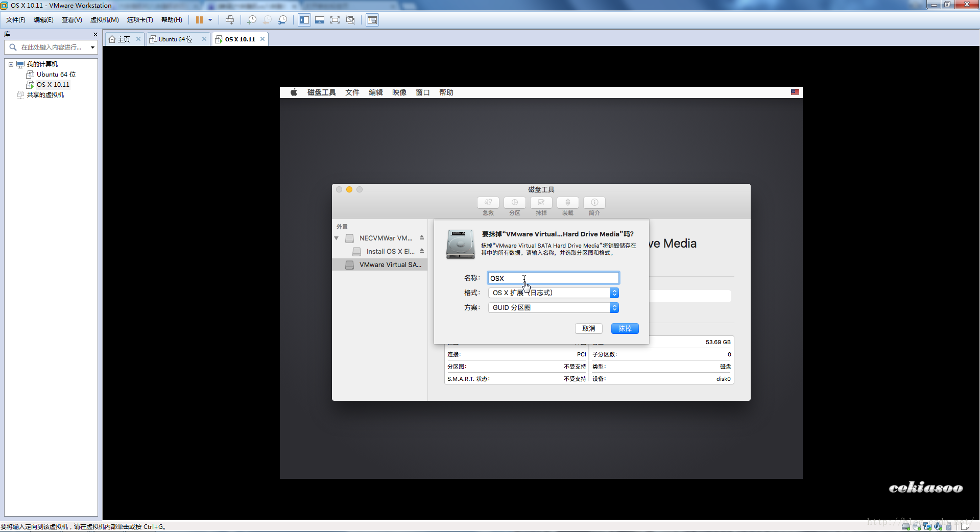Toggle the console view icon
This screenshot has height=532, width=980.
(372, 20)
